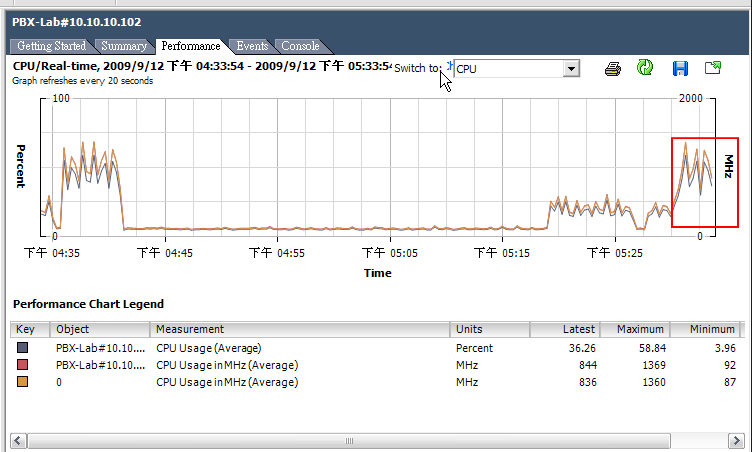This screenshot has width=752, height=452.
Task: Click the horizontal scrollbar thumb
Action: tap(349, 440)
